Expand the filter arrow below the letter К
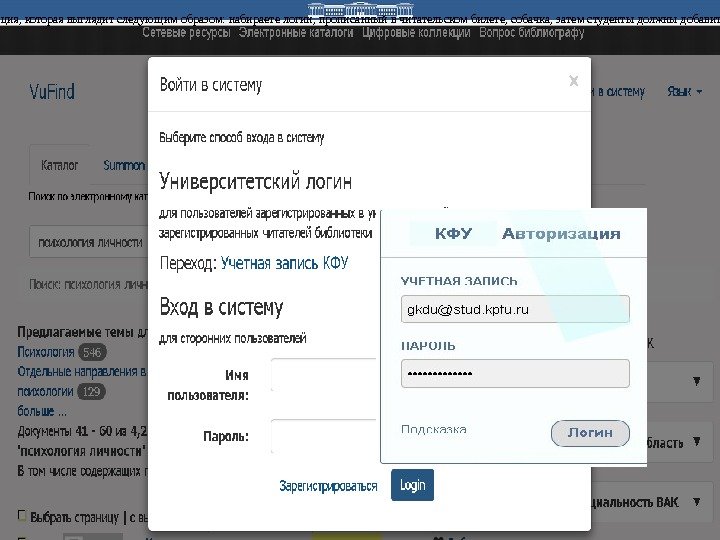 tap(697, 381)
